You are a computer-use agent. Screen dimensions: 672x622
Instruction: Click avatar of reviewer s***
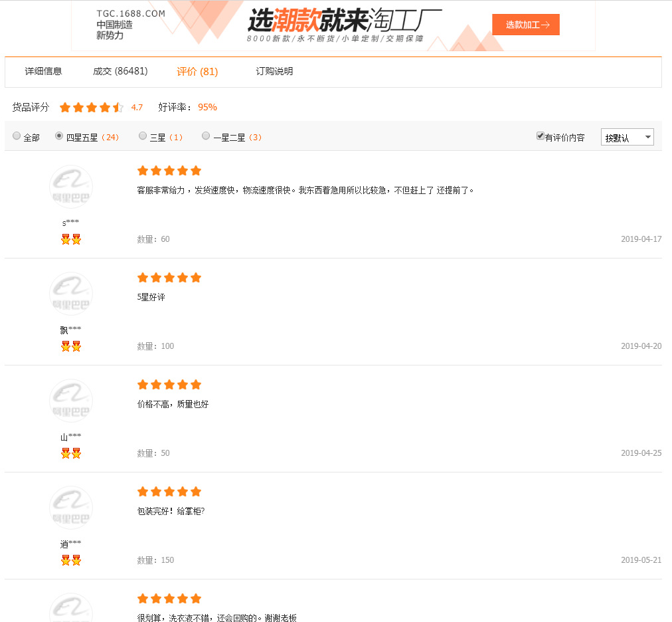(x=70, y=187)
